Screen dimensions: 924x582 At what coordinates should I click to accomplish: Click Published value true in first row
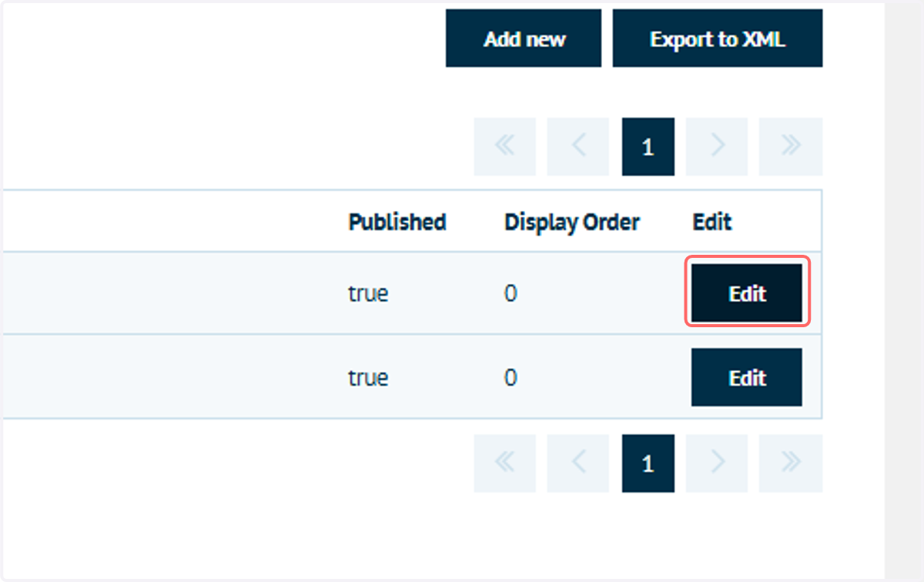[x=368, y=293]
